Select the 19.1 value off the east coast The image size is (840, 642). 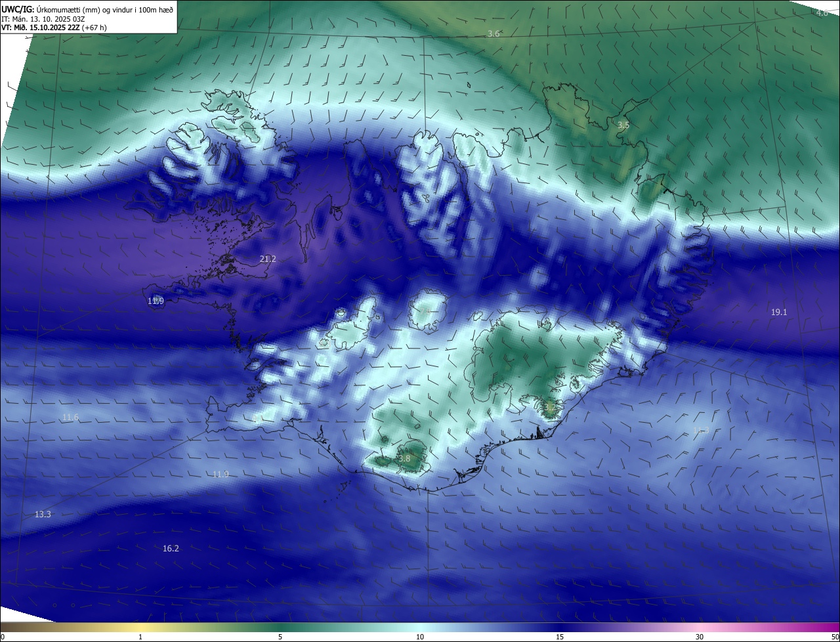coord(779,312)
